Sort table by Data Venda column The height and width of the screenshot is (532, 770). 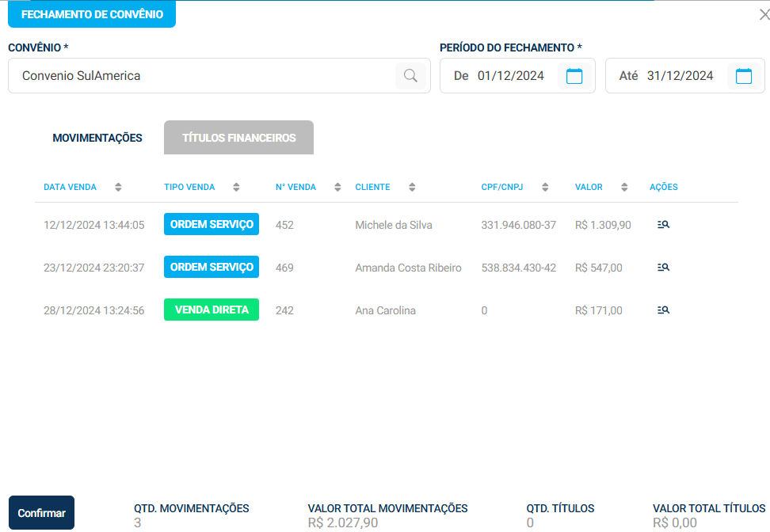(x=118, y=188)
